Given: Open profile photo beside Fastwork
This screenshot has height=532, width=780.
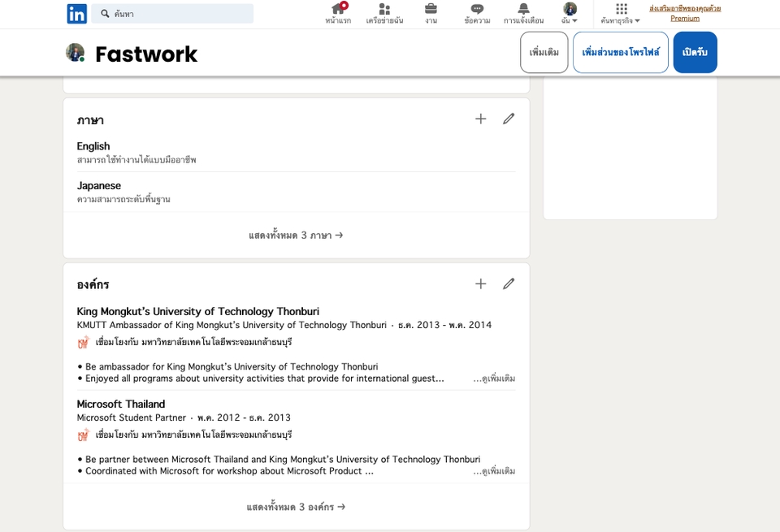Looking at the screenshot, I should click(x=75, y=53).
